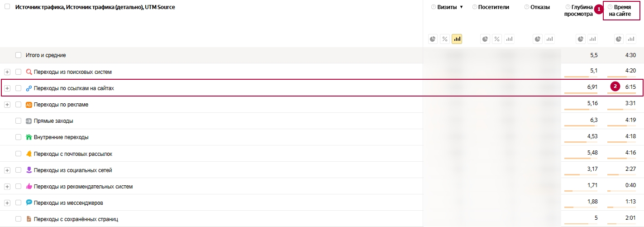The image size is (644, 227).
Task: Click the Глубина просмотра column header
Action: pyautogui.click(x=578, y=10)
